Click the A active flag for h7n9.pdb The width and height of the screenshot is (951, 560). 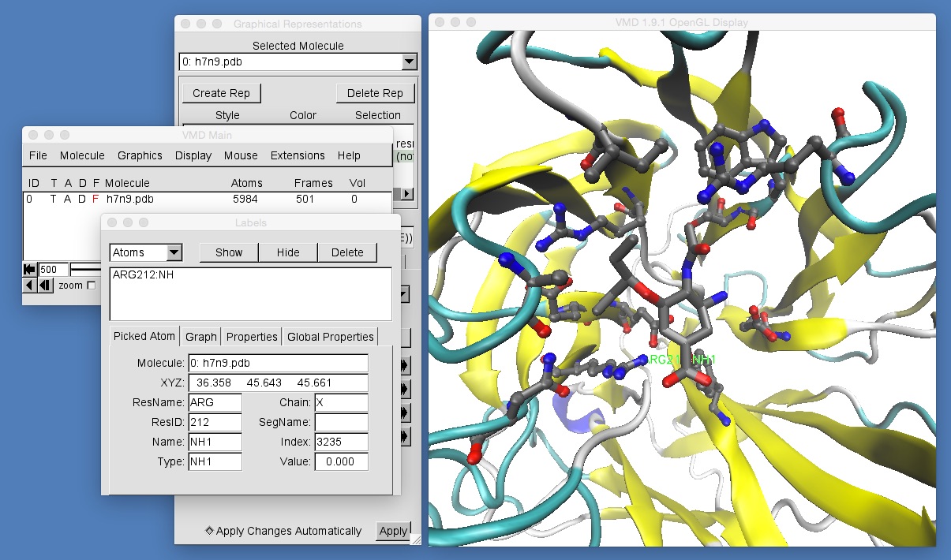coord(68,199)
